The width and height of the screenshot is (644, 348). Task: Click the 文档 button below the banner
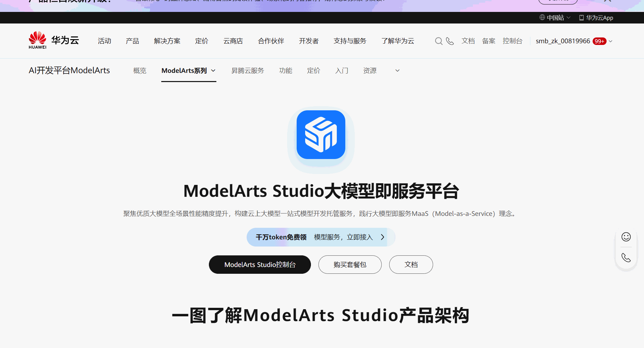pyautogui.click(x=411, y=265)
